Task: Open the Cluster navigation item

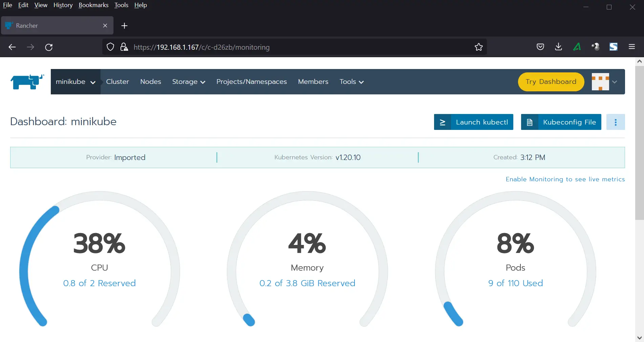Action: (117, 82)
